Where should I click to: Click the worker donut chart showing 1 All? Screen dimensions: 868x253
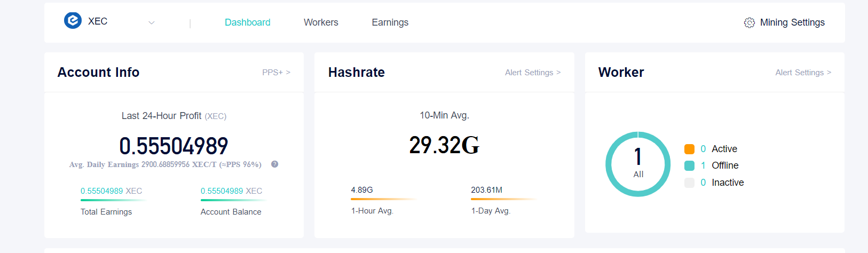click(638, 164)
